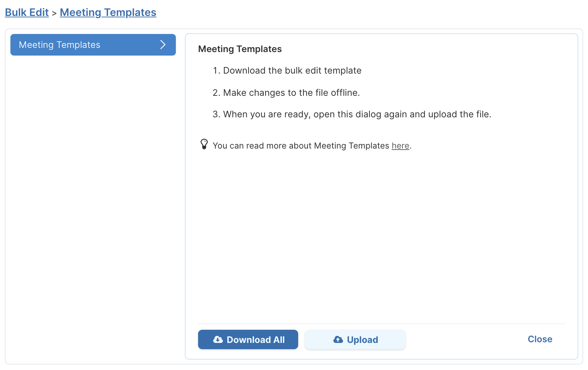Click the cloud download icon on Download All

click(x=218, y=339)
